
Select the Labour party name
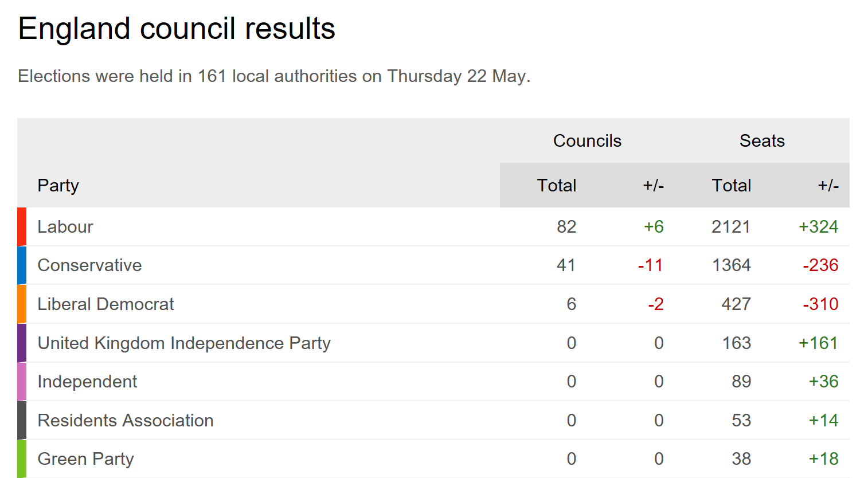coord(65,227)
